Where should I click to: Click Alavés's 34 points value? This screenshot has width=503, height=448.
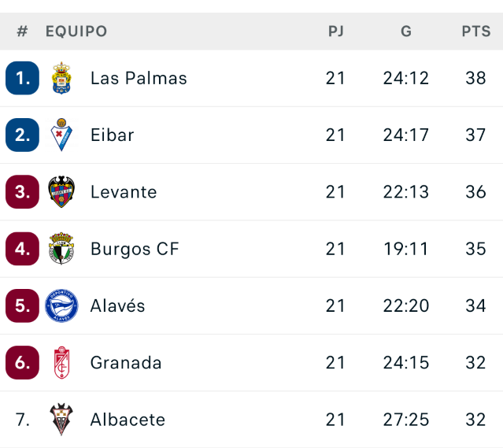coord(475,305)
